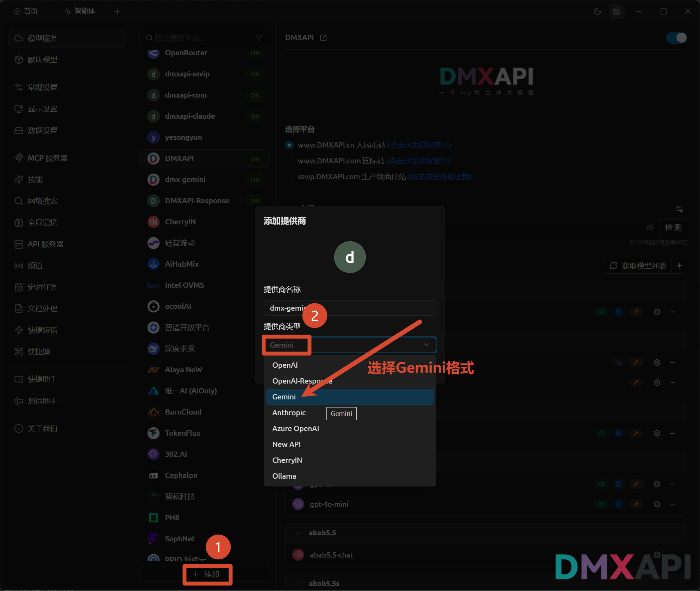Open 网络搜索 settings in sidebar
This screenshot has height=591, width=700.
click(x=67, y=201)
